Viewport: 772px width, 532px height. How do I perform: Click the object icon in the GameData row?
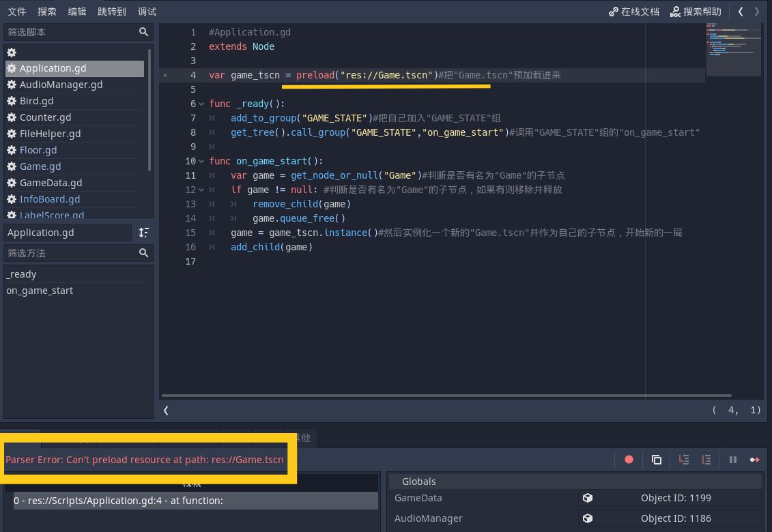click(588, 498)
